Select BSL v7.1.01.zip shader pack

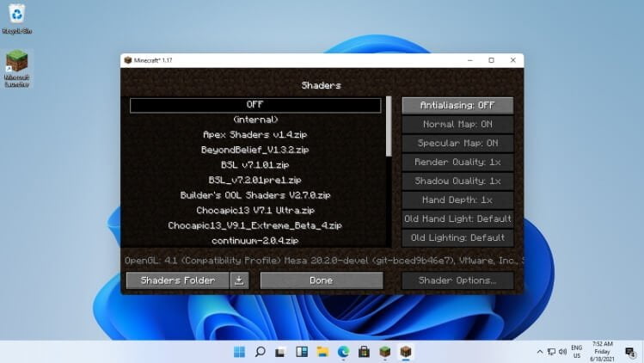255,165
